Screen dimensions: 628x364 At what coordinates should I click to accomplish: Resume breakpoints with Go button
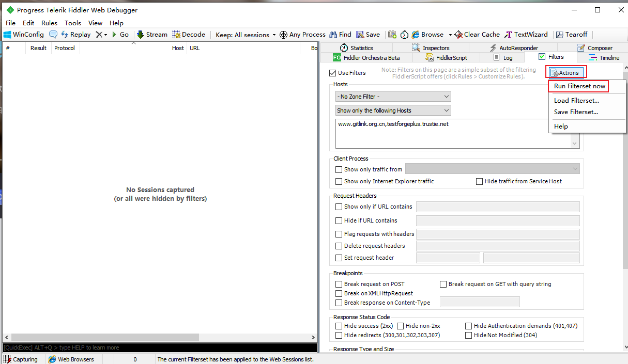point(120,35)
